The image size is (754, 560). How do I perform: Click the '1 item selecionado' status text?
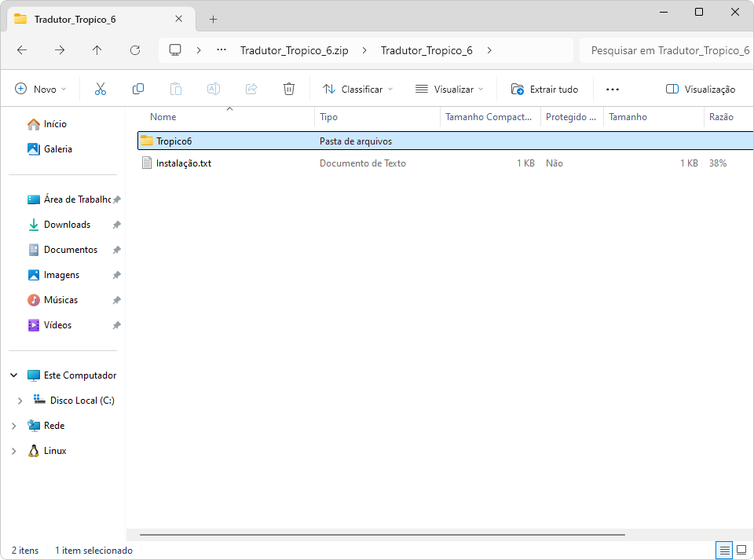[93, 551]
